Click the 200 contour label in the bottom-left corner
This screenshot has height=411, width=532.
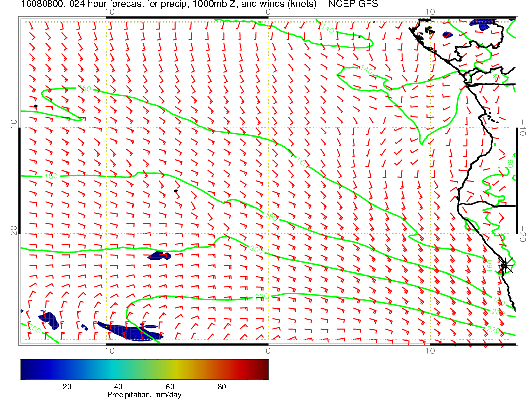35,329
